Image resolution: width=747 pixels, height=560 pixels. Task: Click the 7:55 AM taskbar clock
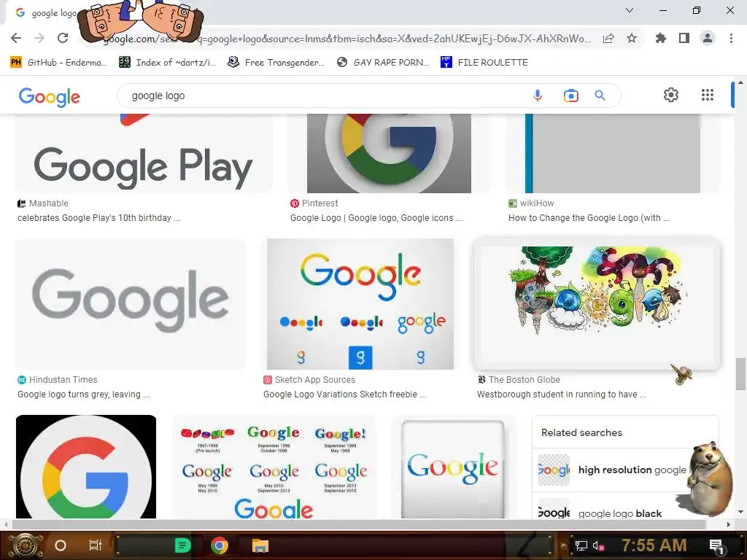654,545
